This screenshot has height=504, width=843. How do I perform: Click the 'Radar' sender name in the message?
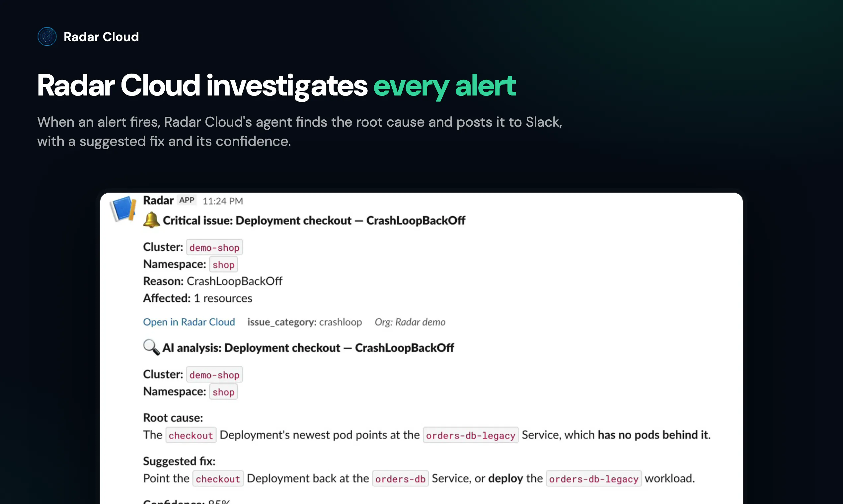point(158,200)
